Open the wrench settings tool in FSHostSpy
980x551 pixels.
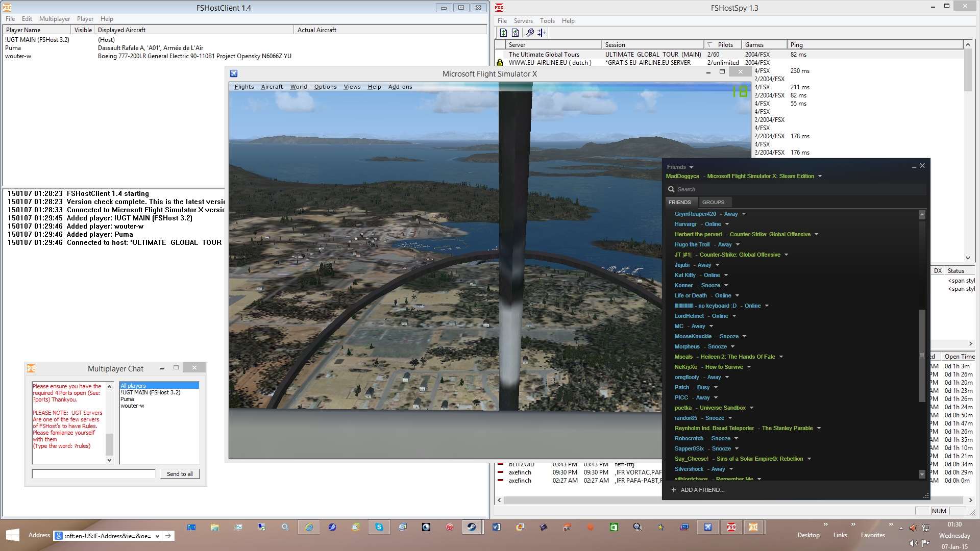point(530,33)
